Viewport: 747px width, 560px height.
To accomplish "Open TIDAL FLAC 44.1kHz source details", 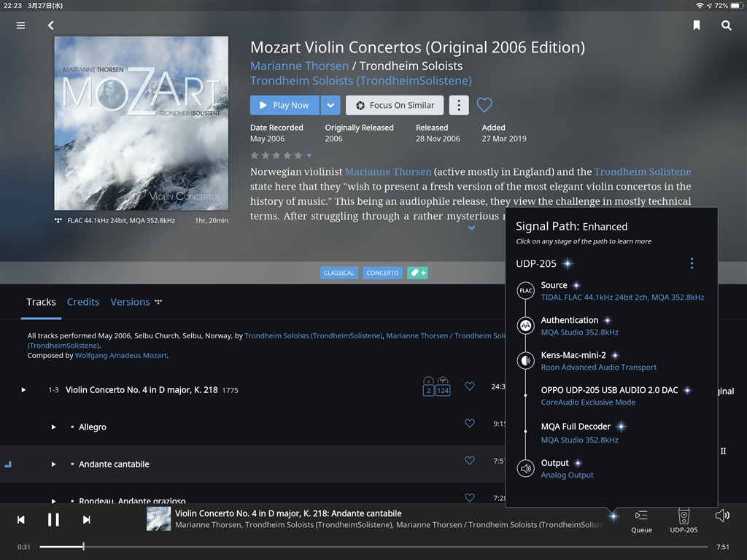I will [x=622, y=297].
